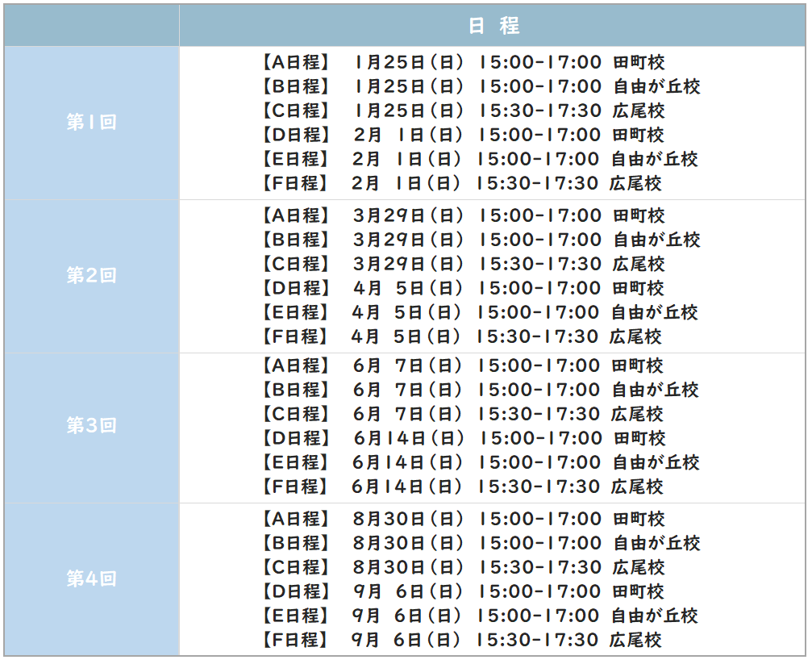The width and height of the screenshot is (812, 664).
Task: Click 第3回 A日程 6月7日 田町校 entry
Action: coord(461,366)
